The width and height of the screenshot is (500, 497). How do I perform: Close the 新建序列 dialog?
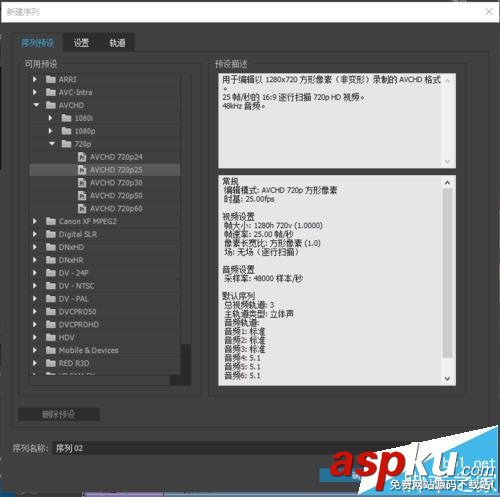(x=489, y=12)
